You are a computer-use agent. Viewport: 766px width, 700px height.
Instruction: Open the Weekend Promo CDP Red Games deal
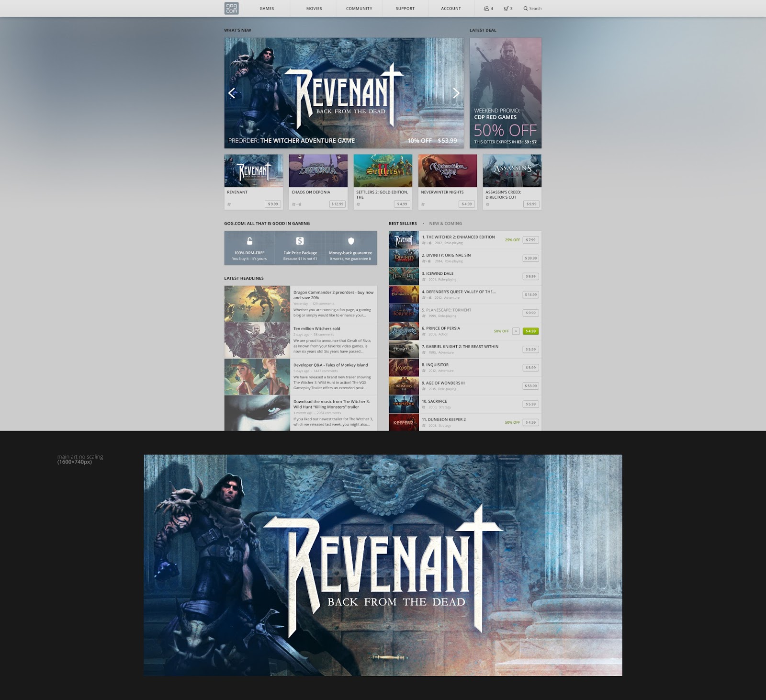(x=506, y=93)
